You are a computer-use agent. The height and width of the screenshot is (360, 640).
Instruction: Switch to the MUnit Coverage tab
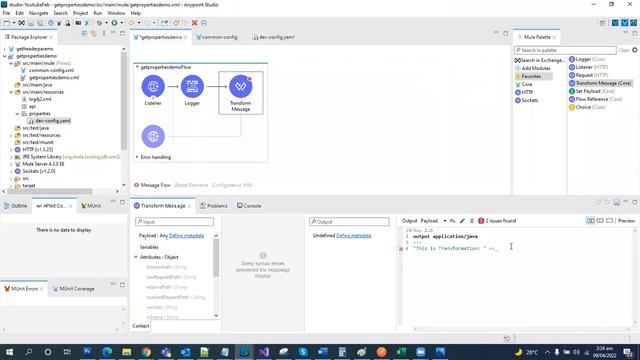point(73,289)
